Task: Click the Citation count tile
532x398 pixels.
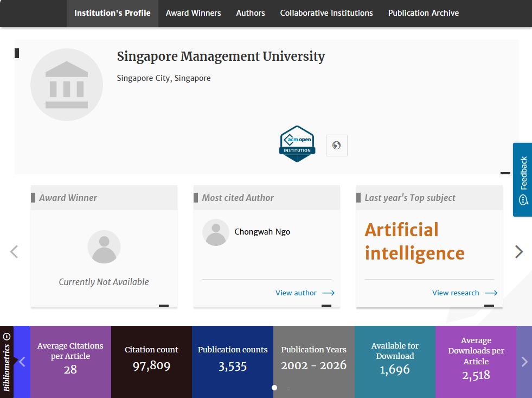Action: click(151, 358)
